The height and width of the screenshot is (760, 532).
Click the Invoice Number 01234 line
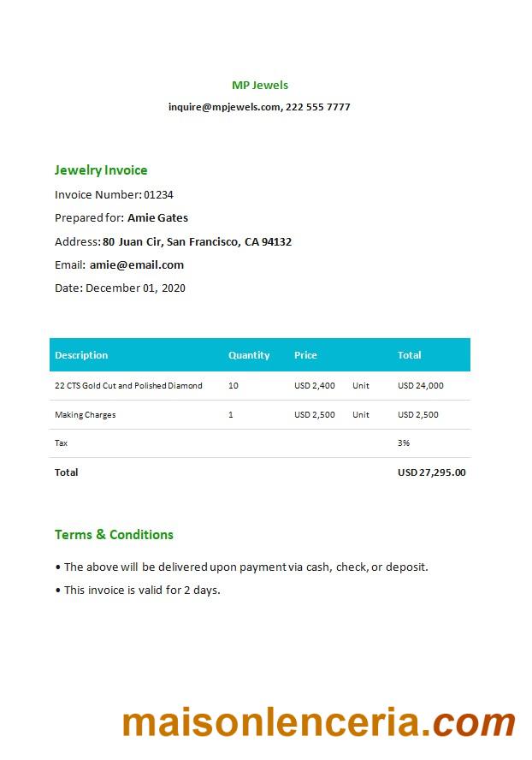click(x=114, y=194)
